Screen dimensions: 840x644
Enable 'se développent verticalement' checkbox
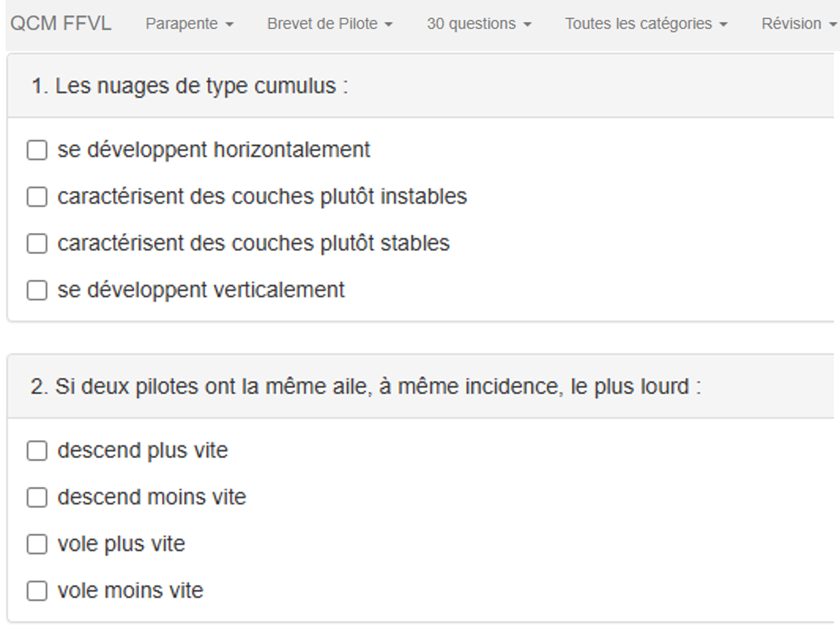click(37, 291)
